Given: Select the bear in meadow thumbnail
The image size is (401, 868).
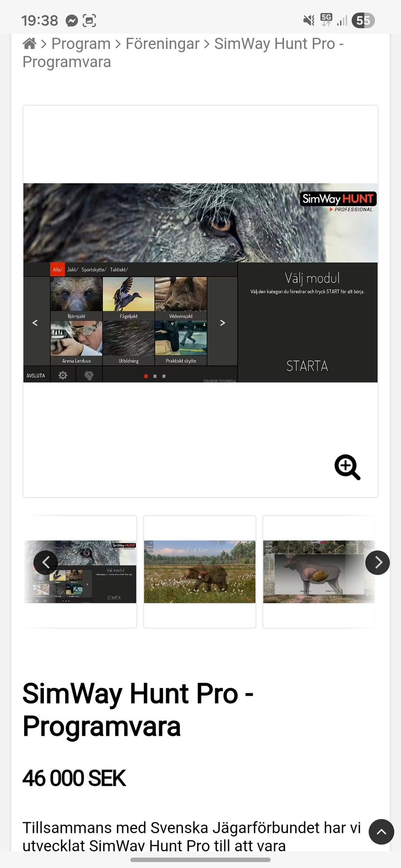Looking at the screenshot, I should (x=200, y=572).
